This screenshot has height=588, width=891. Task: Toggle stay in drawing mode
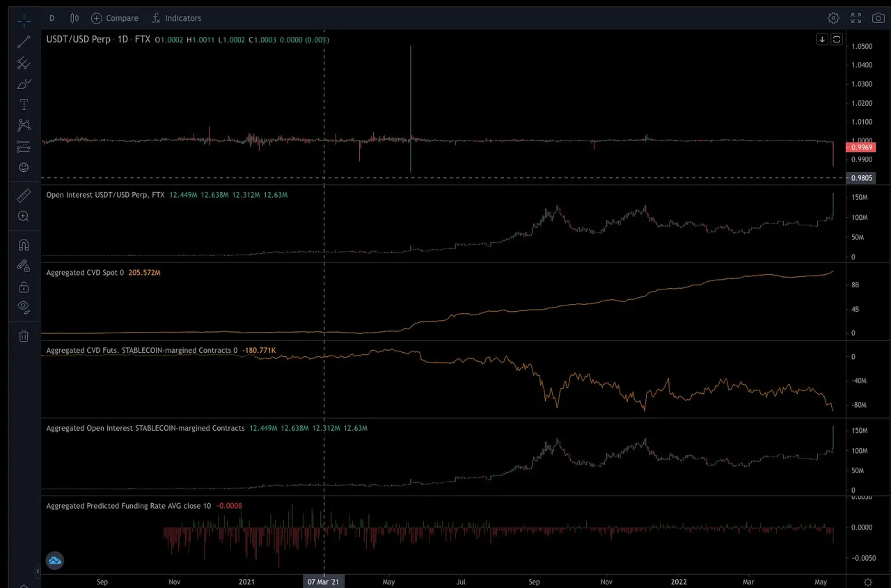pos(24,266)
